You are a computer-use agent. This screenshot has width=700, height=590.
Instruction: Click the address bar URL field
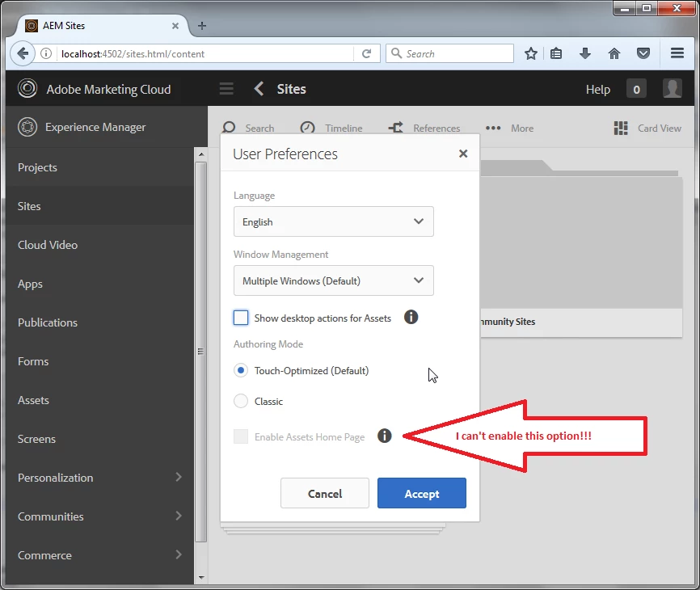click(205, 53)
